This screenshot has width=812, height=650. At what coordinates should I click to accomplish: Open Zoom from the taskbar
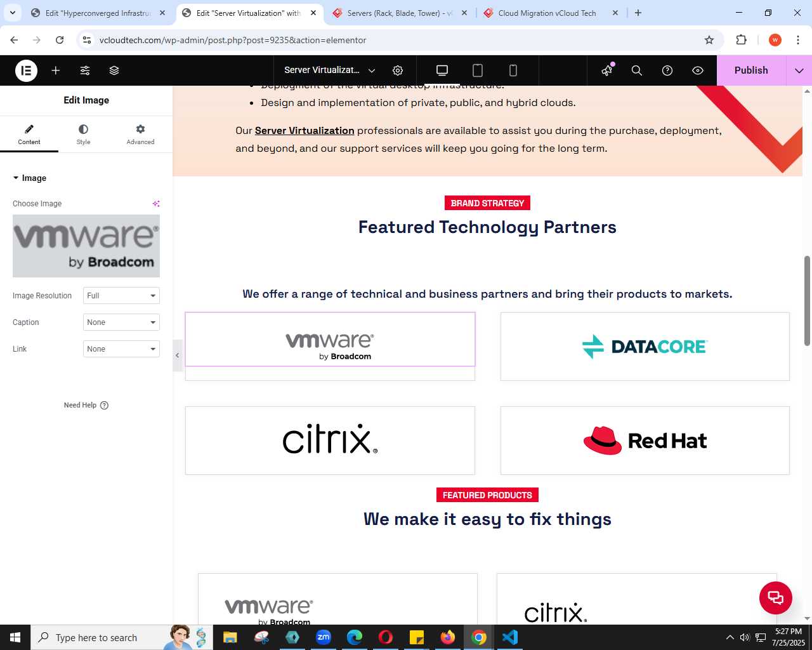pos(324,637)
